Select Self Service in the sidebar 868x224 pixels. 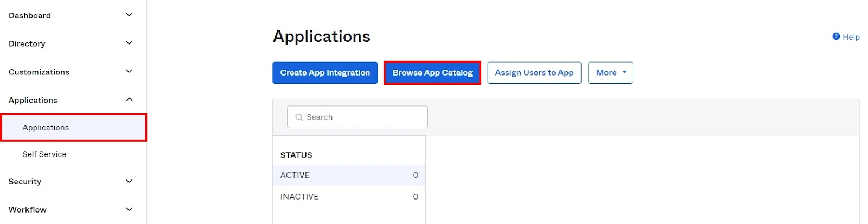click(x=44, y=154)
